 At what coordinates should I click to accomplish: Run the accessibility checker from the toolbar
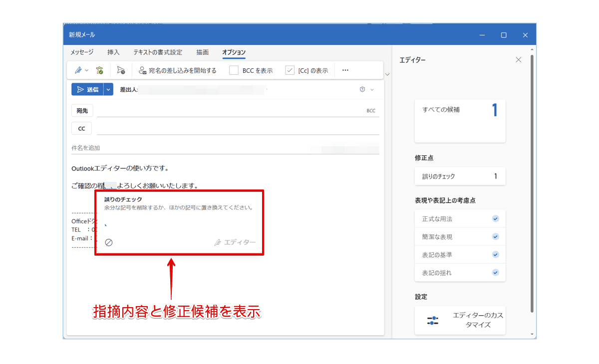(x=99, y=70)
